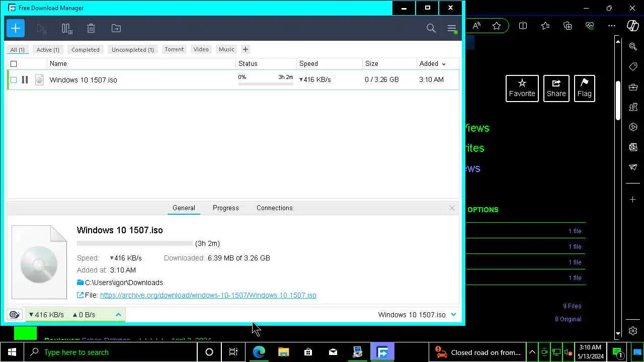Click Edge sidebar shopping tag icon
The height and width of the screenshot is (362, 644).
pos(633,67)
